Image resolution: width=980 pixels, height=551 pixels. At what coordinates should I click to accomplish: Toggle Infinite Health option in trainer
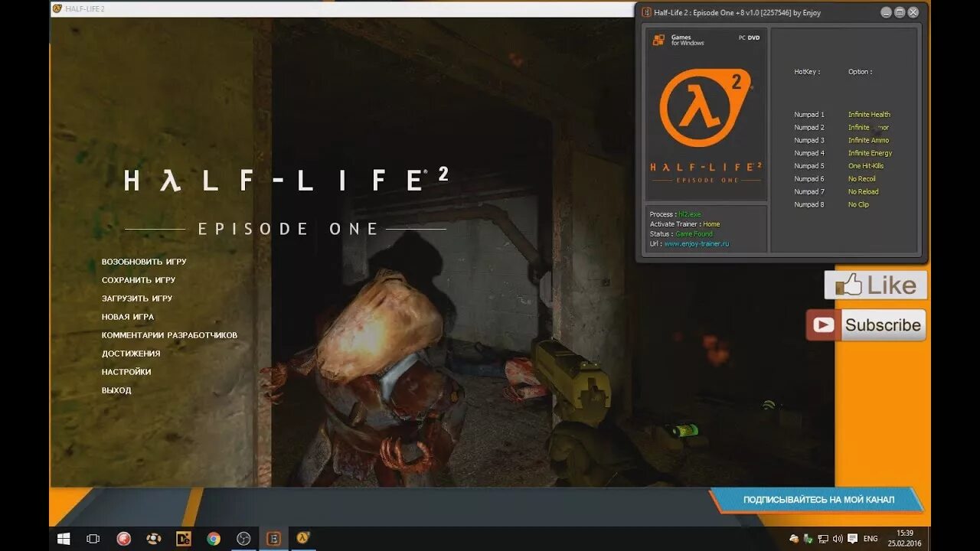[x=869, y=115]
